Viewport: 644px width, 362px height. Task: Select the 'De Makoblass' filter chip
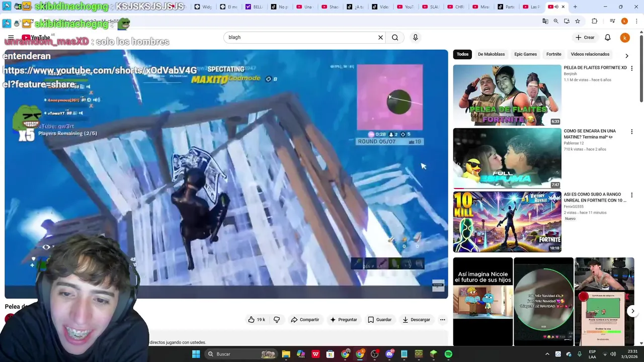tap(491, 54)
